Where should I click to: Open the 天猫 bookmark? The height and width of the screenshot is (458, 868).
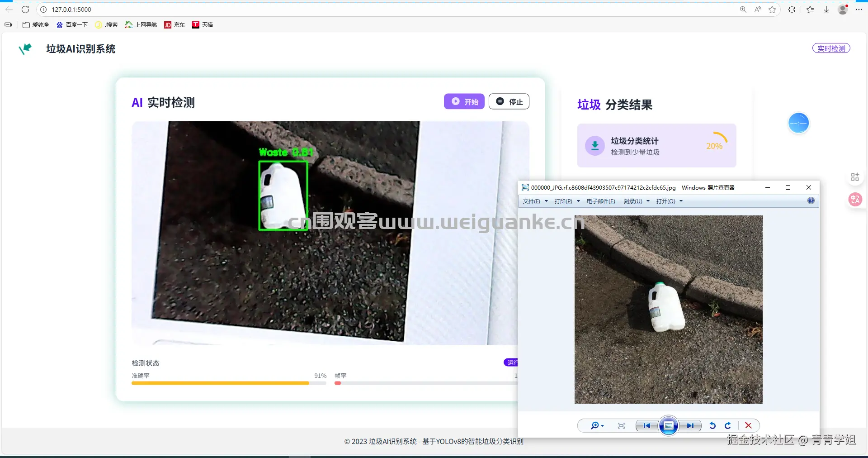pos(202,25)
